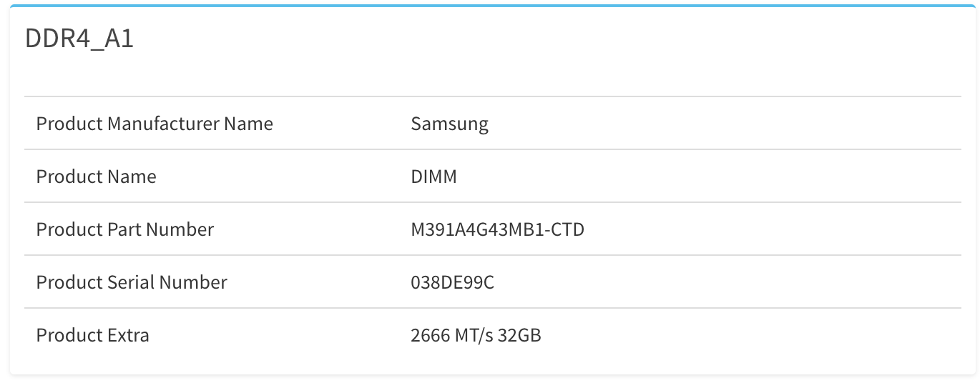The height and width of the screenshot is (383, 980).
Task: Click the word Number in serial label
Action: (193, 282)
